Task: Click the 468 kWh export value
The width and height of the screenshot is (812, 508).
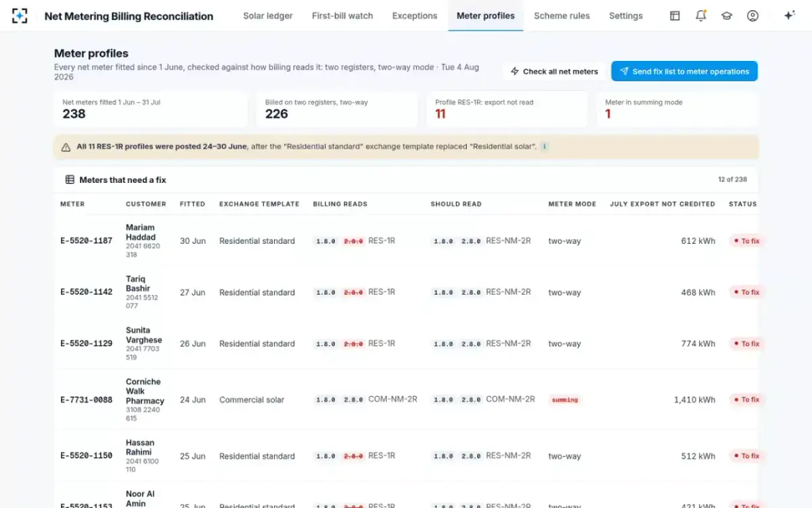Action: tap(698, 293)
